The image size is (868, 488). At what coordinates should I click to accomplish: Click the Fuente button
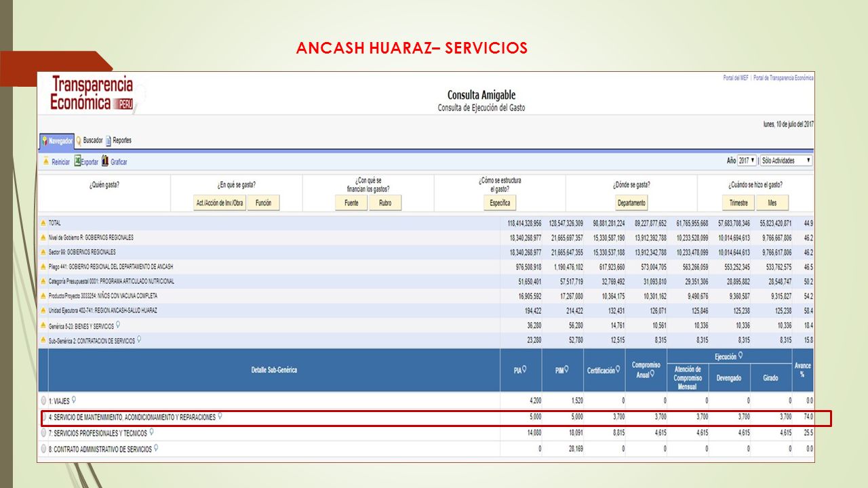pos(351,203)
